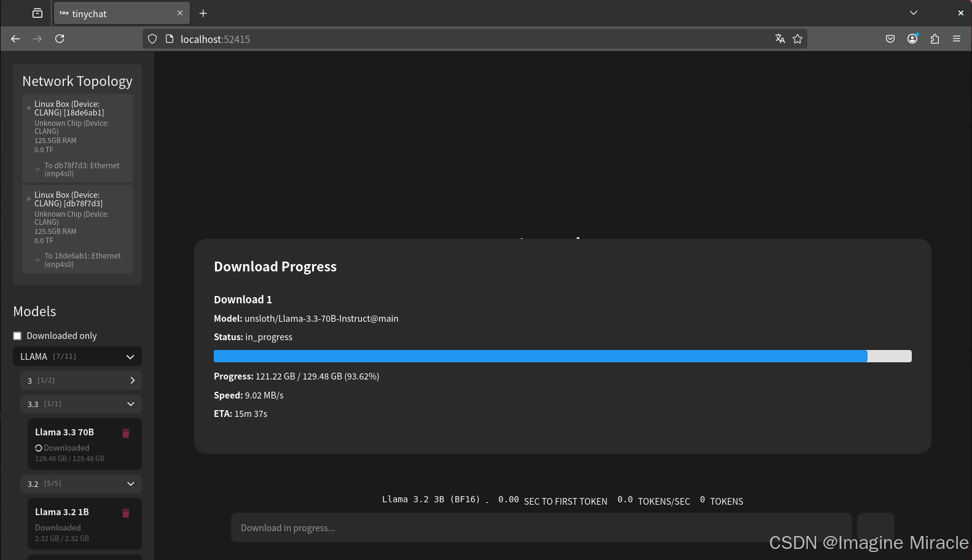Click the Download Progress heading
The image size is (972, 560).
coord(275,266)
